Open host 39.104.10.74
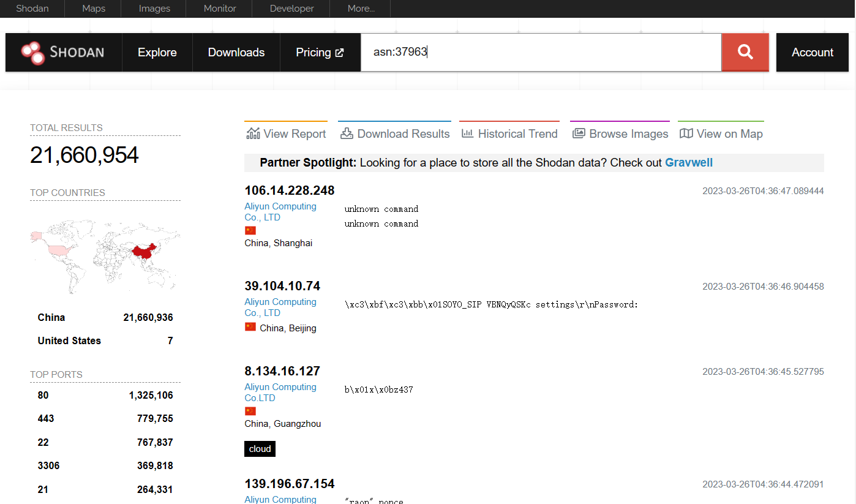The height and width of the screenshot is (504, 856). (x=282, y=286)
